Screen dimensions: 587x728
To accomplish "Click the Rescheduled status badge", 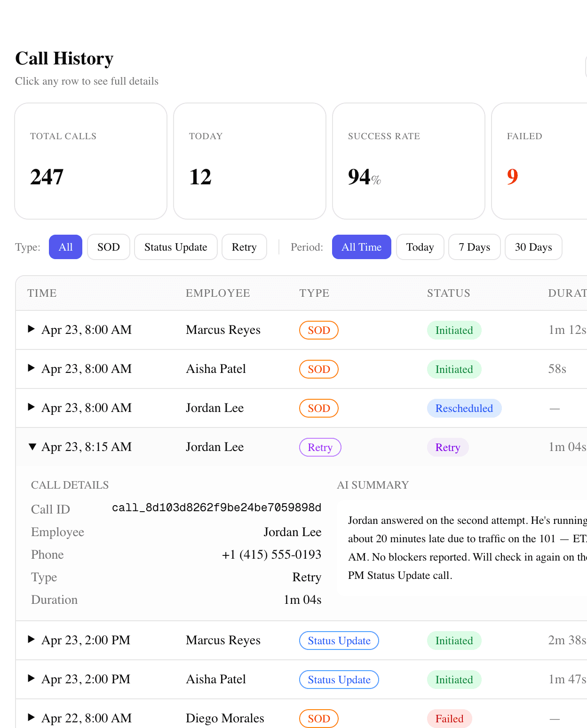I will [x=464, y=408].
